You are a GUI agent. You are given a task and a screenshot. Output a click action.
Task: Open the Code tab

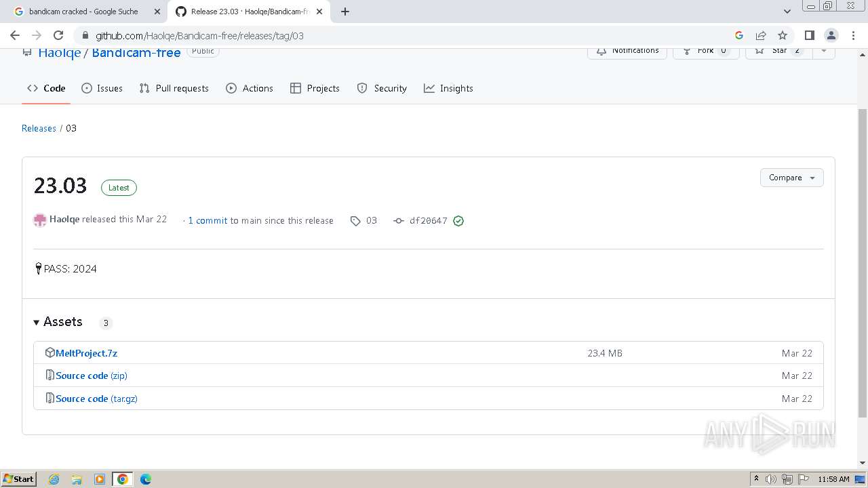(x=46, y=88)
